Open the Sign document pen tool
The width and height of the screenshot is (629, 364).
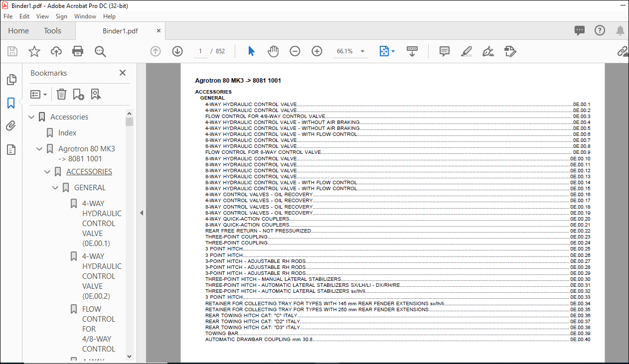488,51
